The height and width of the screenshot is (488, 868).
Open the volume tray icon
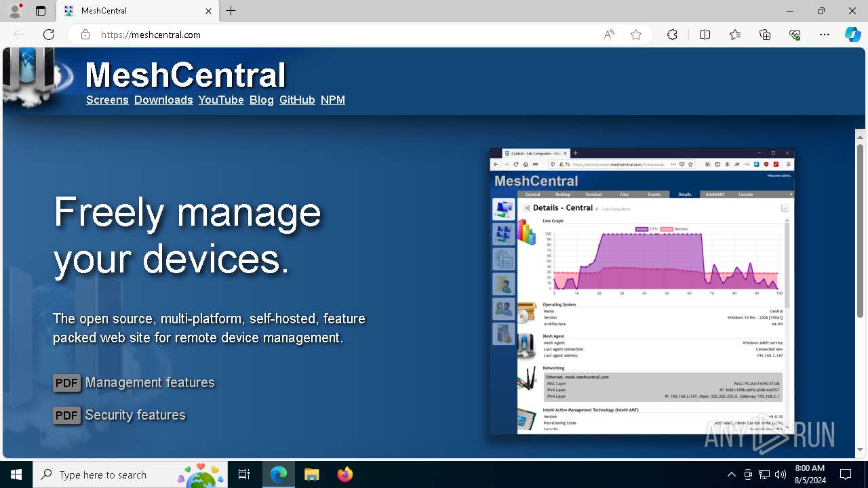(x=781, y=474)
